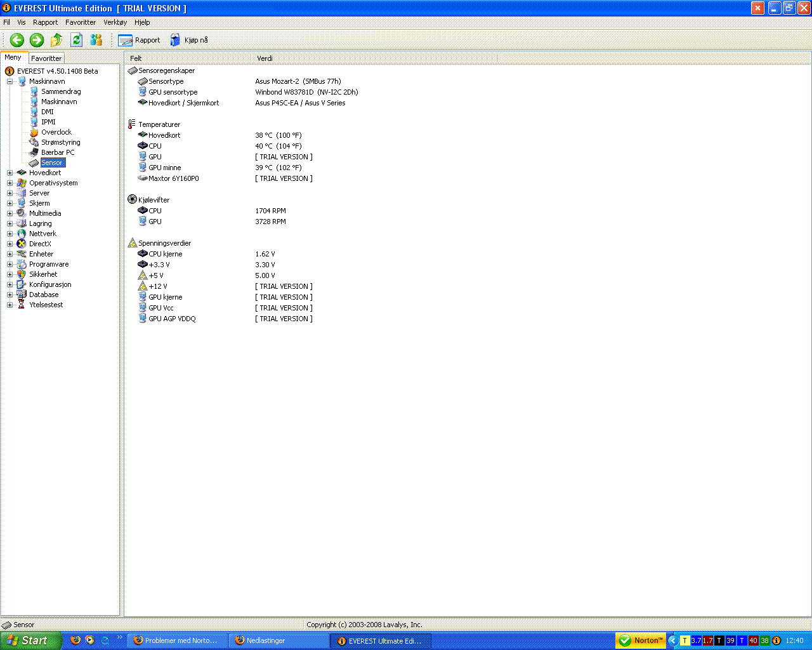
Task: Select the Maxtor 6Y160P0 temperature row
Action: tap(225, 178)
